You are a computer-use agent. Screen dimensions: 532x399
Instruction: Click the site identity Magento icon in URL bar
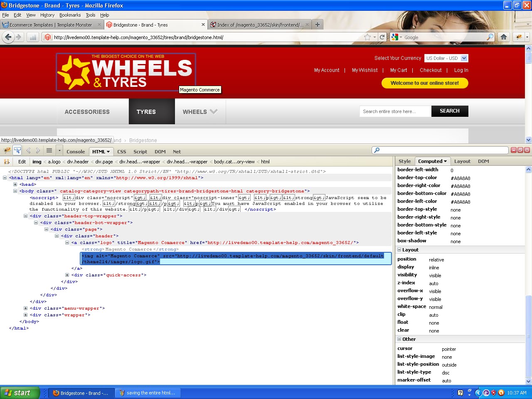tap(48, 37)
